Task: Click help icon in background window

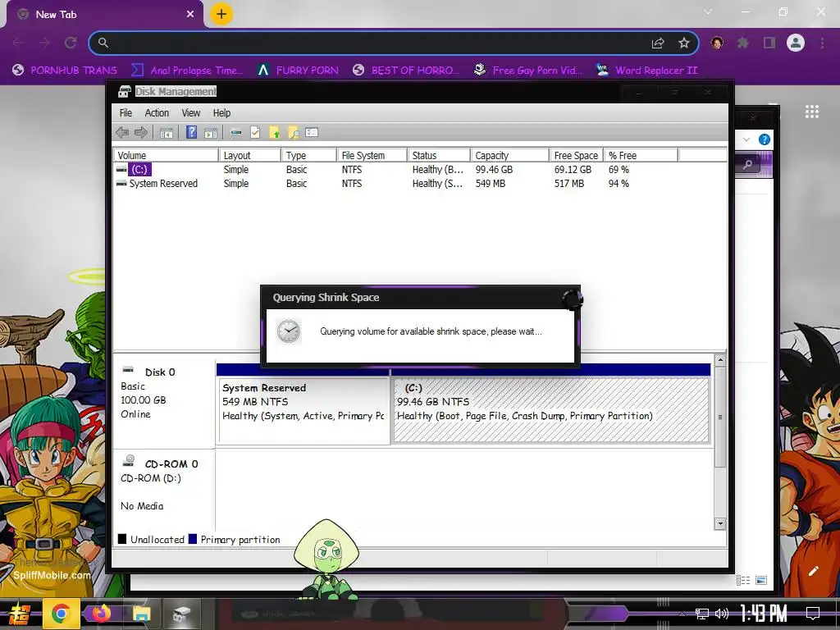Action: [765, 139]
